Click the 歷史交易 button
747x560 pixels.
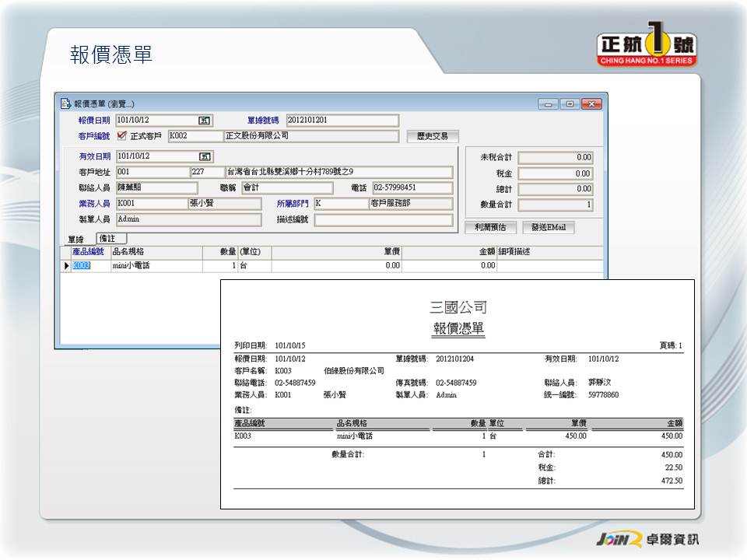(x=432, y=136)
